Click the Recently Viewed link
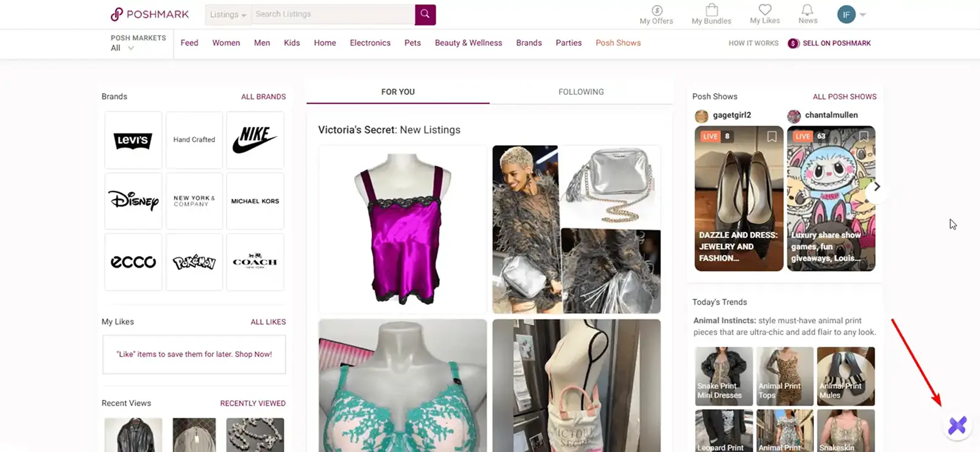This screenshot has width=980, height=452. click(x=253, y=404)
